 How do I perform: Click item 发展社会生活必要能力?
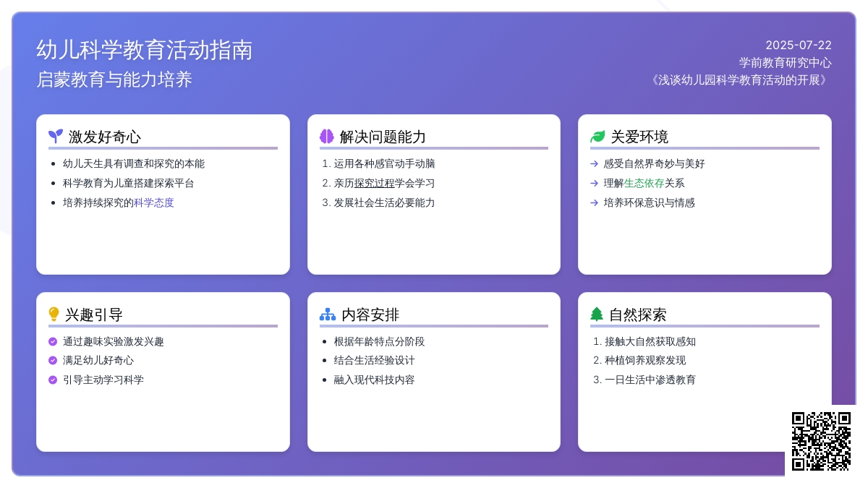pyautogui.click(x=385, y=202)
